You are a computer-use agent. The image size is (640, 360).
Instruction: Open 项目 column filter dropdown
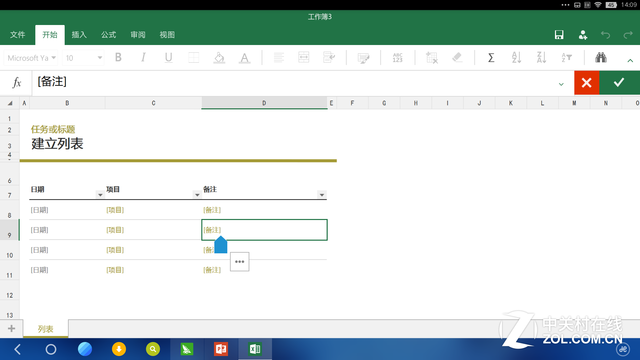tap(197, 195)
